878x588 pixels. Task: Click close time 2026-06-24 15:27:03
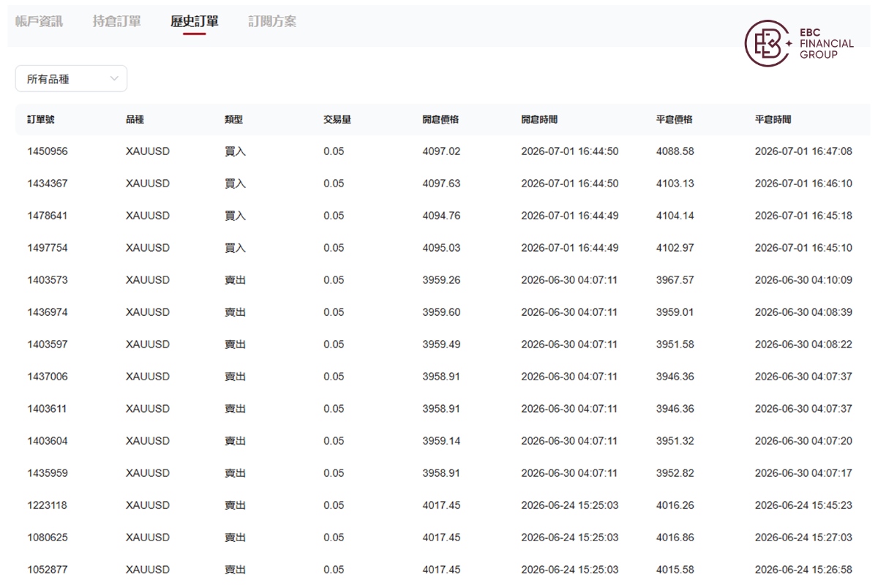point(803,538)
